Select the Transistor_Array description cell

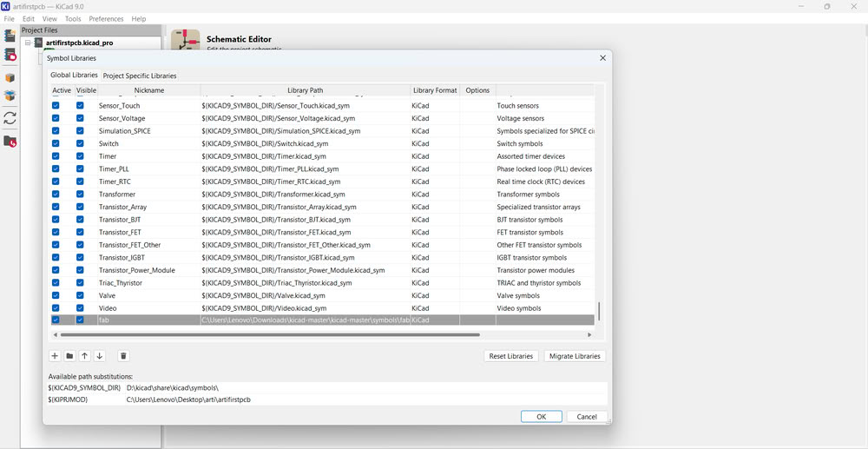click(545, 207)
